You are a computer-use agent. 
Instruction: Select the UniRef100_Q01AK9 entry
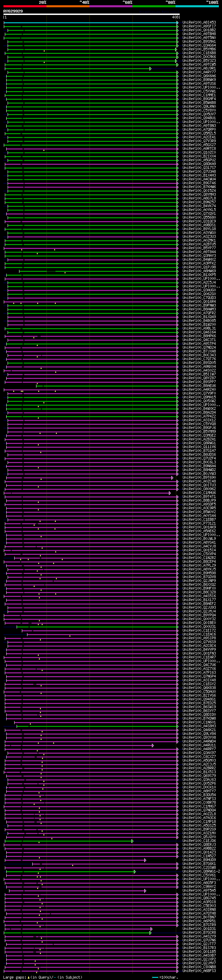(x=199, y=527)
